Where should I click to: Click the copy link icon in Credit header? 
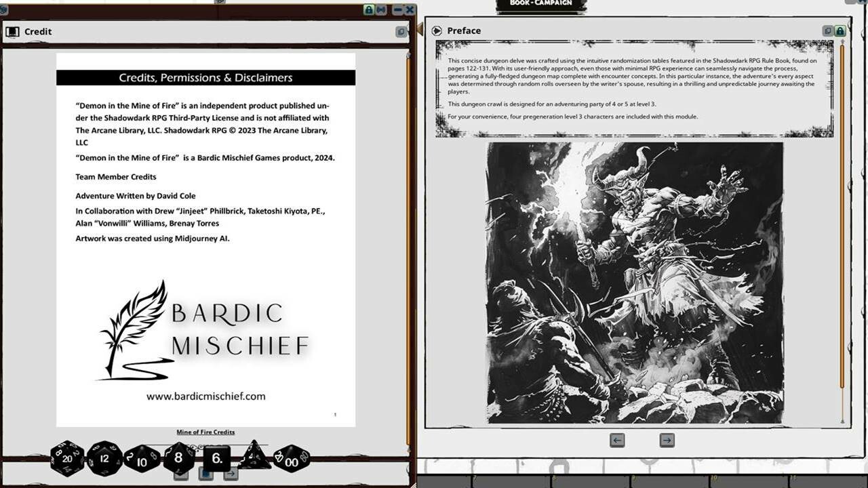tap(401, 31)
